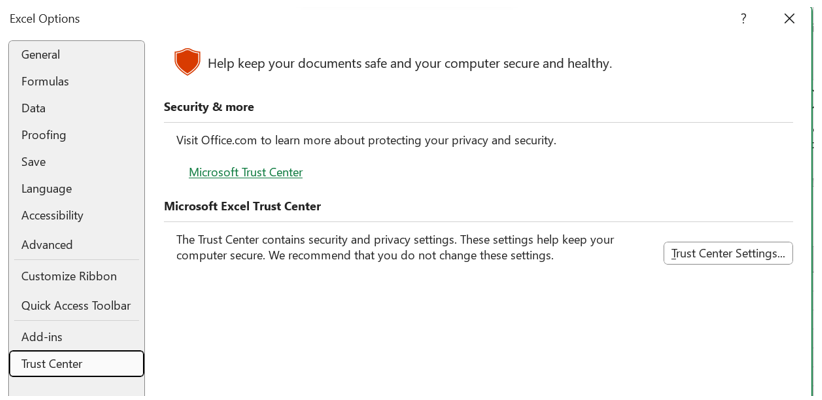Switch to Customize Ribbon options
The image size is (822, 400).
(x=69, y=277)
